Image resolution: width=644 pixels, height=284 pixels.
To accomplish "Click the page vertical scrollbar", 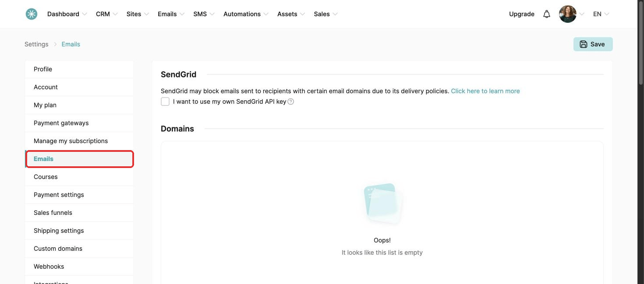I will click(x=640, y=42).
